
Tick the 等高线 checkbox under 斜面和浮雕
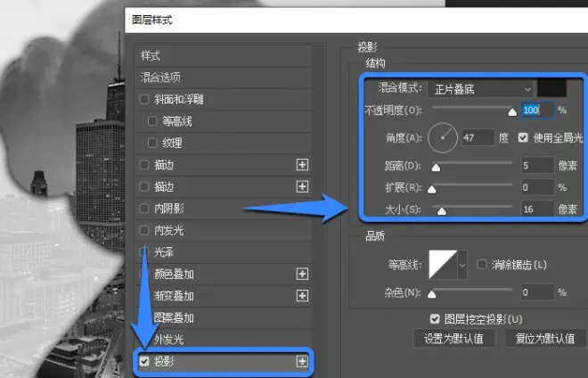(152, 121)
